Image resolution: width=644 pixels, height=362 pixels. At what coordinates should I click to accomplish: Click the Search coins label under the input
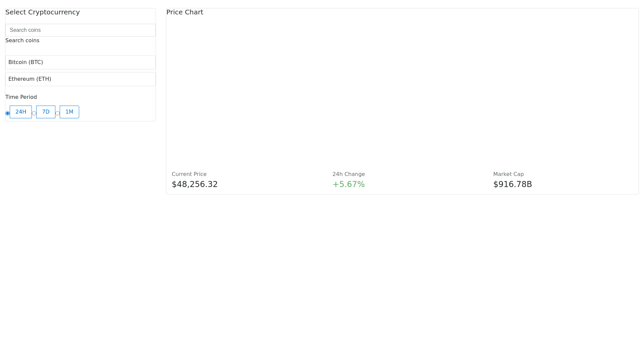point(22,41)
